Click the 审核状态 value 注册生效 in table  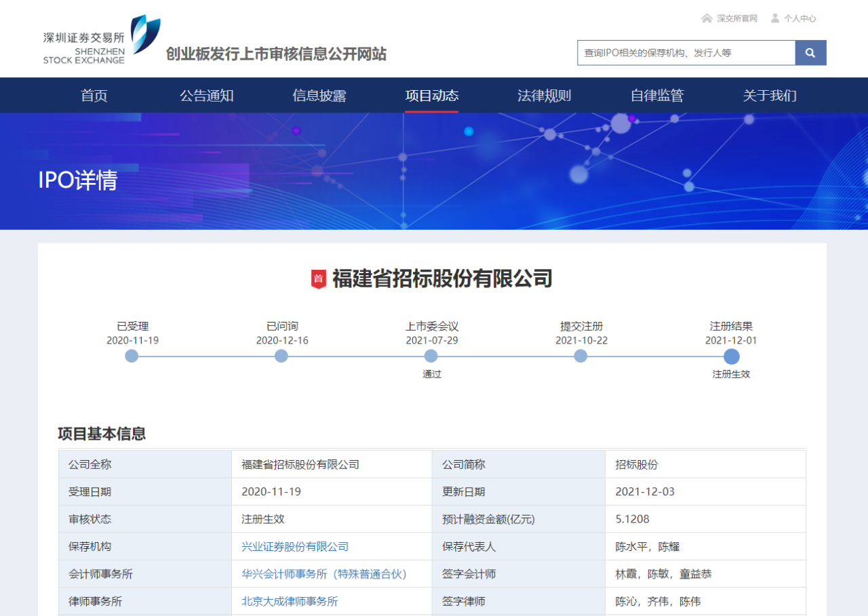[263, 520]
